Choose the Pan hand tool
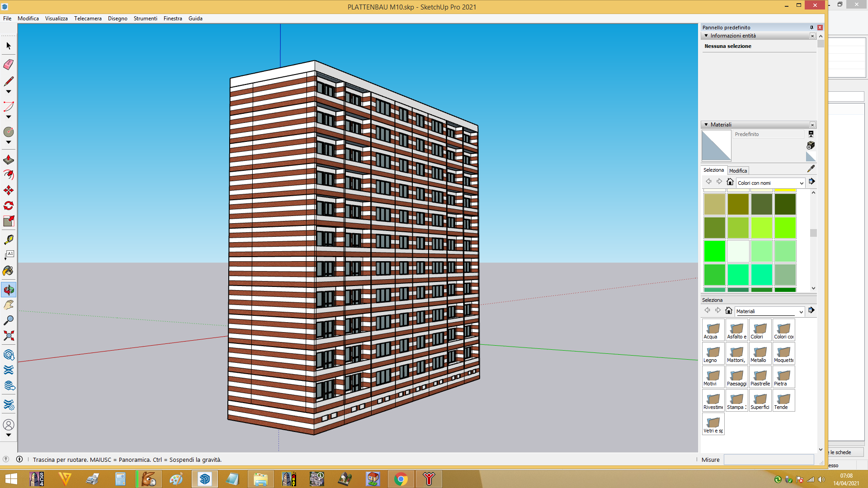This screenshot has width=868, height=488. coord(9,305)
